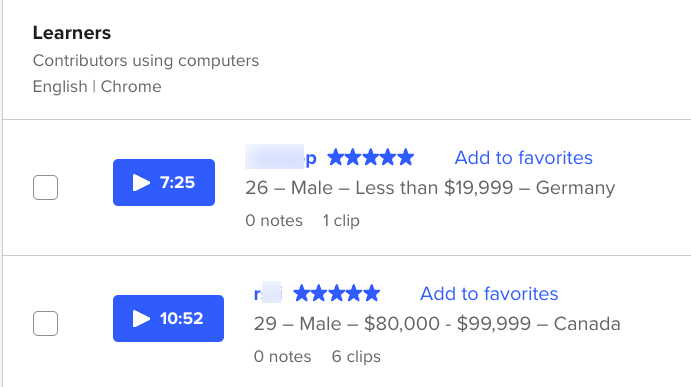This screenshot has width=691, height=387.
Task: Click the "Contributors using computers" subtitle
Action: point(146,60)
